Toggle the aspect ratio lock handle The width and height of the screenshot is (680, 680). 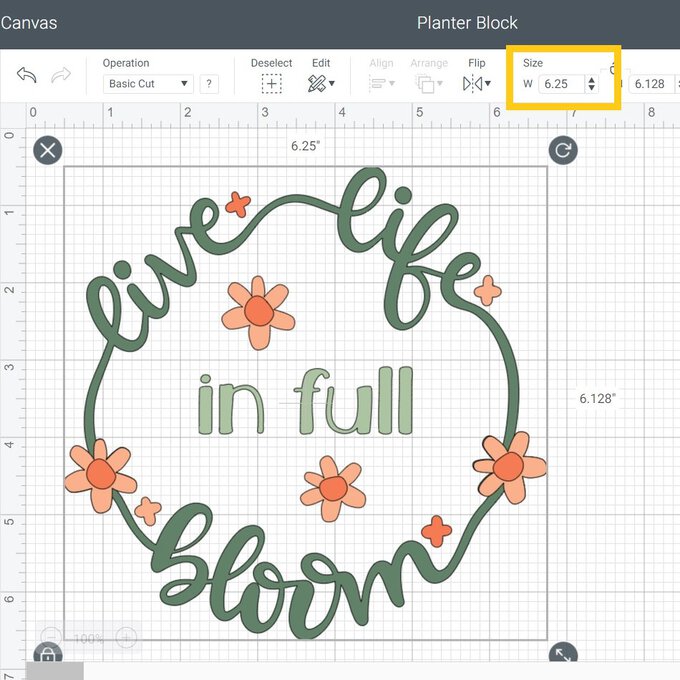pos(47,655)
